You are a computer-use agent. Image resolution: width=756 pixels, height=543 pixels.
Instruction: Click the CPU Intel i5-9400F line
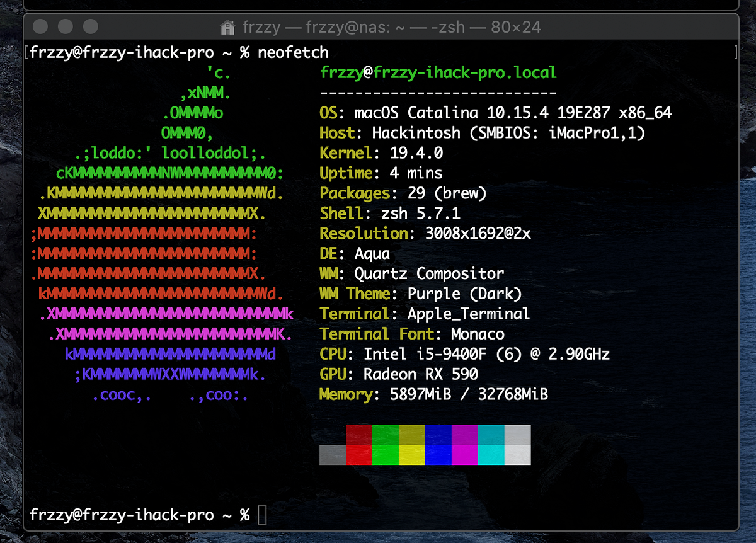point(465,355)
